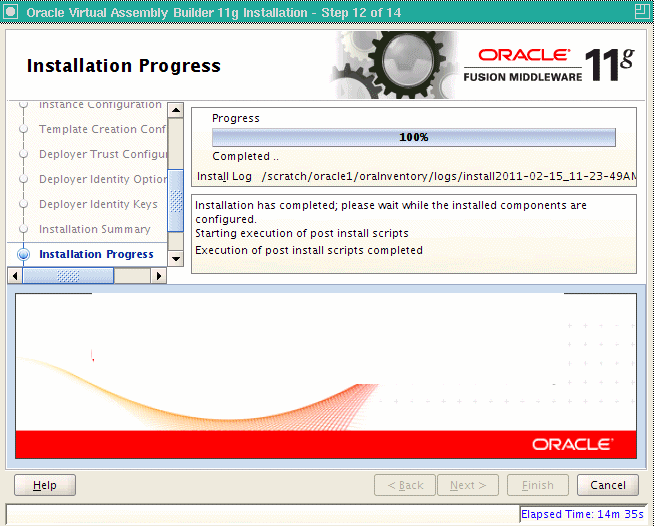Click the maximize icon in title bar
Image resolution: width=654 pixels, height=526 pixels.
(x=641, y=12)
